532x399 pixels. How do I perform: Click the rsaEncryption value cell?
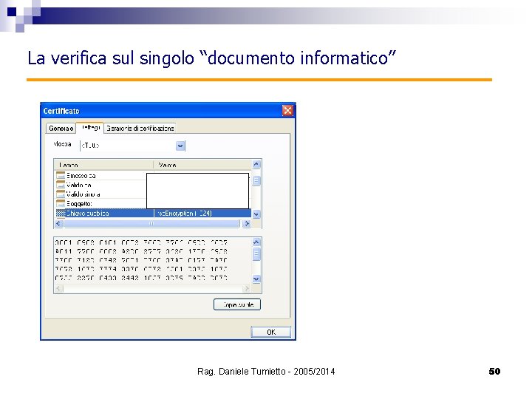(202, 213)
